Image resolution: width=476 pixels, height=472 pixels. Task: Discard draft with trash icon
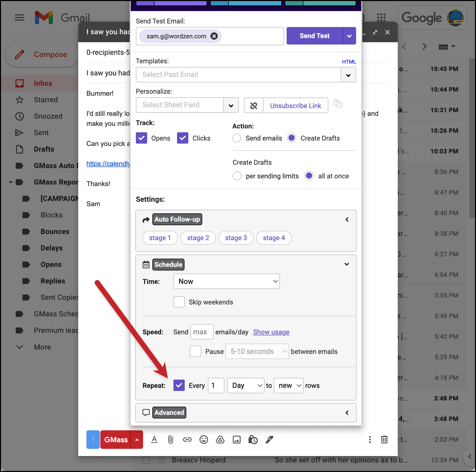(x=384, y=440)
